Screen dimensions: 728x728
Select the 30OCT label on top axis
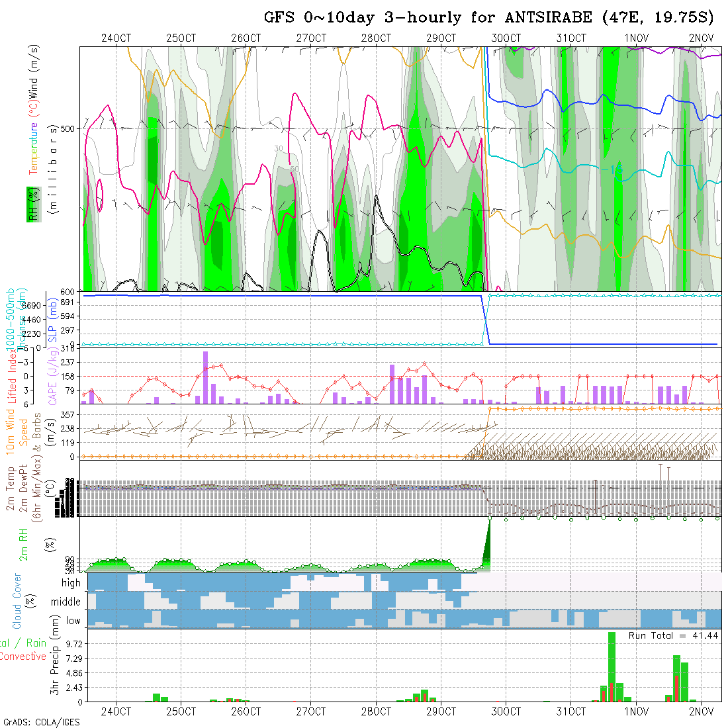click(x=506, y=38)
